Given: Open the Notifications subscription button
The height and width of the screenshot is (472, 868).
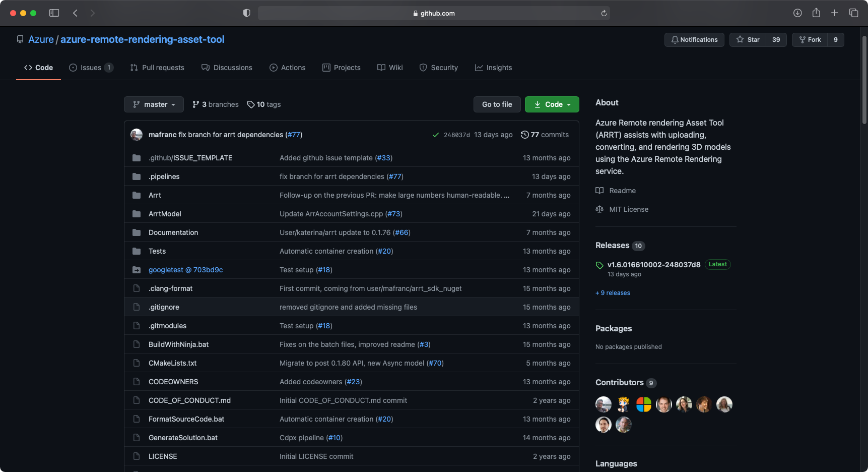Looking at the screenshot, I should 694,40.
